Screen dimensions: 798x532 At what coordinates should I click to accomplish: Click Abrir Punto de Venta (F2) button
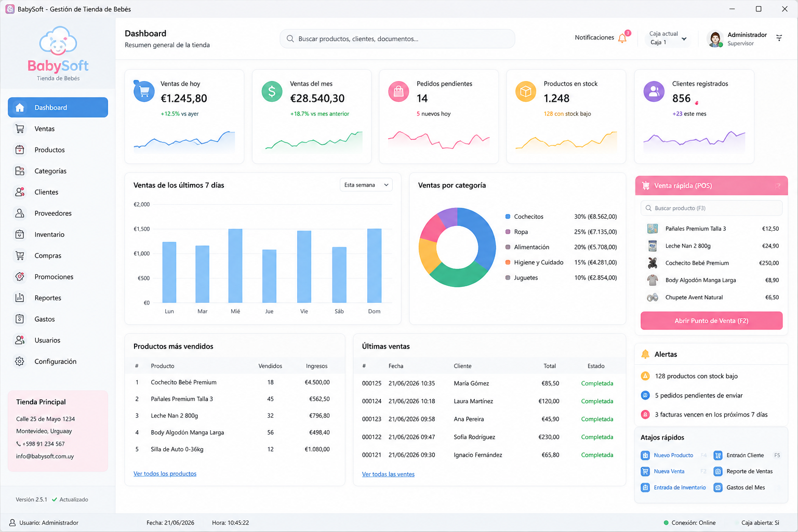[x=711, y=321]
